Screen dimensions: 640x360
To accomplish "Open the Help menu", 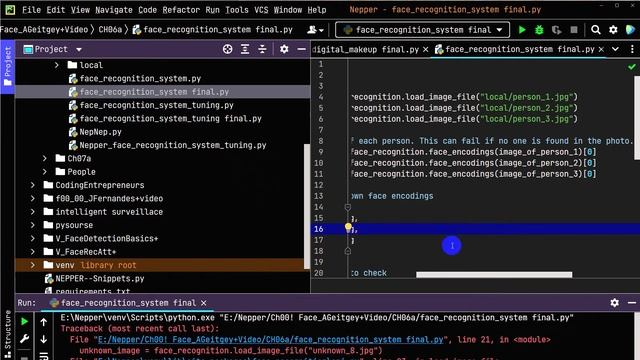I will [x=317, y=10].
